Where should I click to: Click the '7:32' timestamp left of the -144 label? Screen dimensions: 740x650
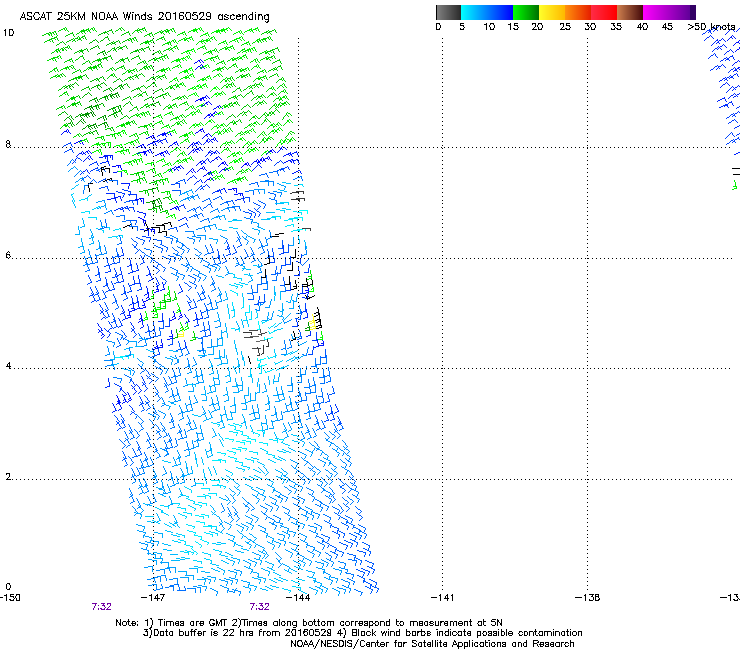(260, 607)
